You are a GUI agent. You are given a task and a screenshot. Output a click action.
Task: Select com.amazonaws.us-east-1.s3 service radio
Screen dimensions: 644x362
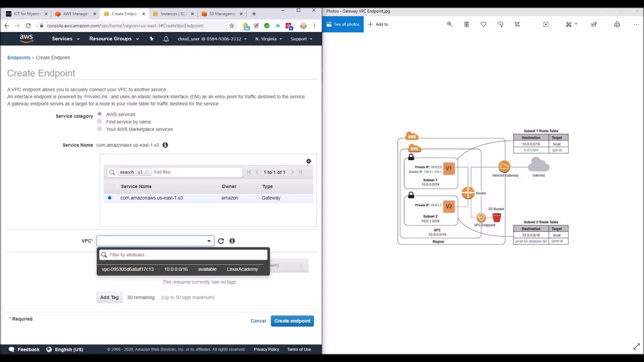click(109, 198)
